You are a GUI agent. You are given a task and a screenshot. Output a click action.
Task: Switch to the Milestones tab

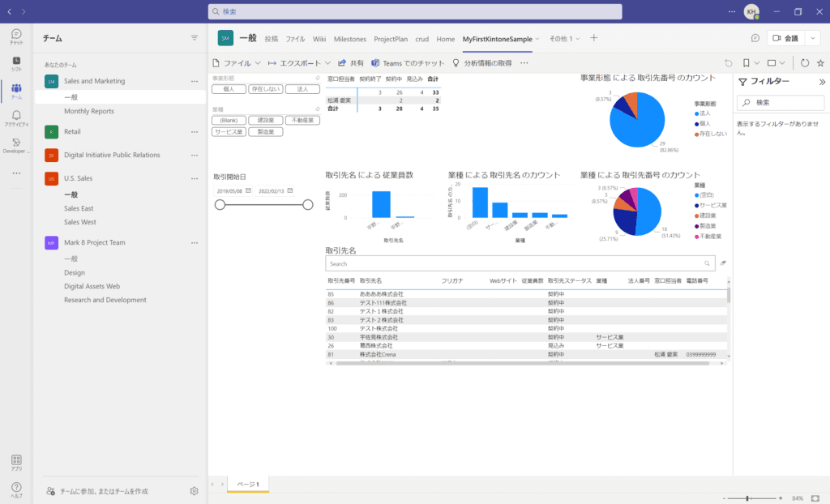point(350,39)
